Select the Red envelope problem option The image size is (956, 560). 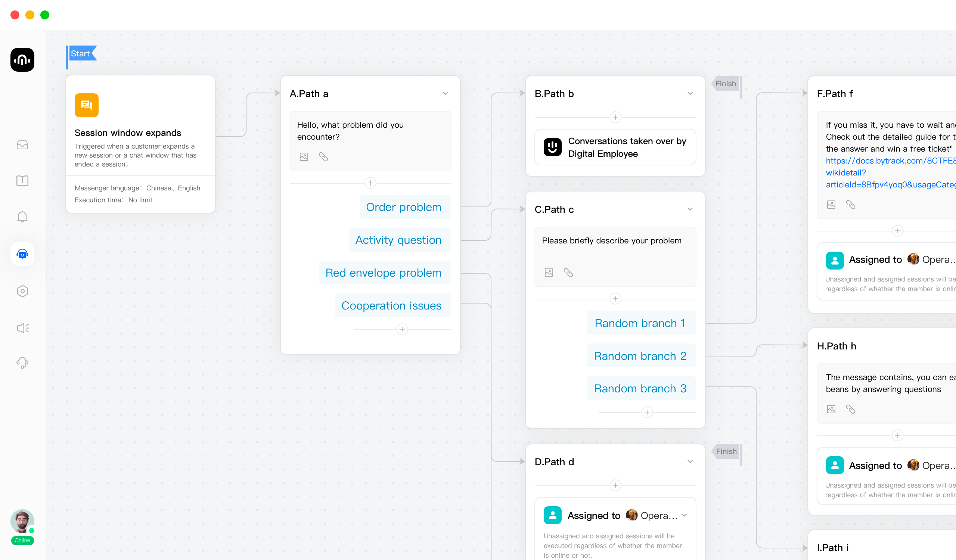[383, 273]
